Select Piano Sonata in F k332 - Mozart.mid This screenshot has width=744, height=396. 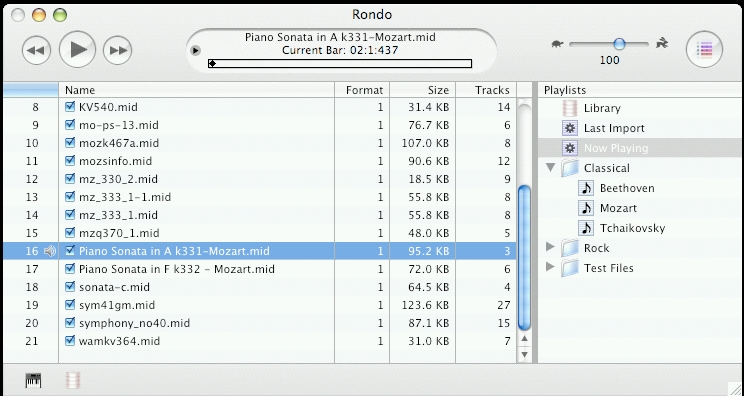click(x=260, y=269)
